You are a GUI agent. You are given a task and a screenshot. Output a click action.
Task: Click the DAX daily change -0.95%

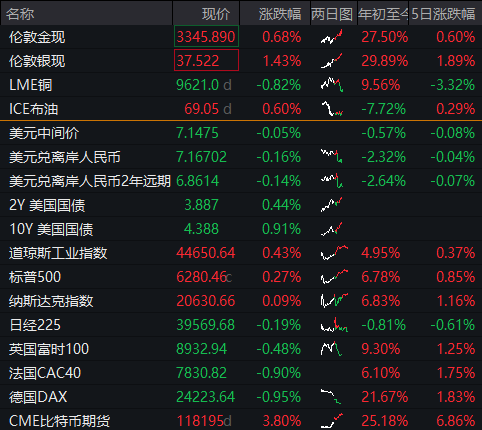(x=279, y=397)
